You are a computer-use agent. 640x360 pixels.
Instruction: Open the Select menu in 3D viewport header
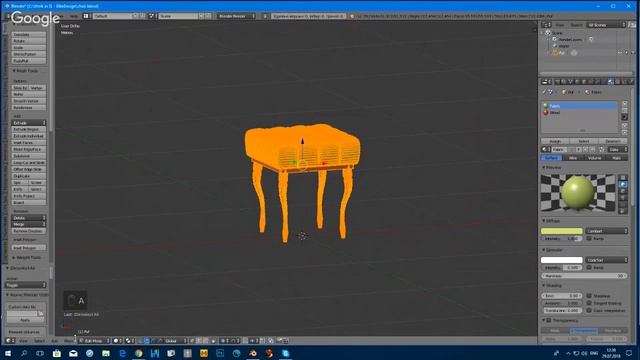[39, 341]
